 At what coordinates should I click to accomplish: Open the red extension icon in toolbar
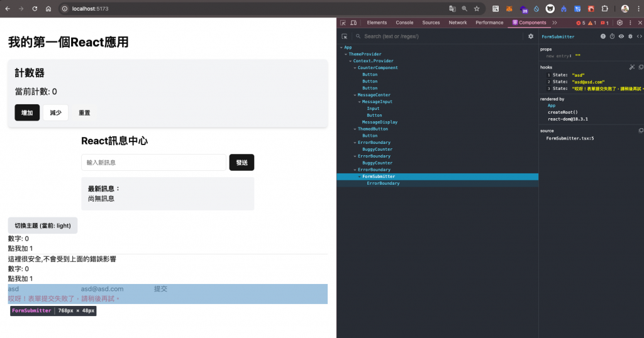pos(591,9)
